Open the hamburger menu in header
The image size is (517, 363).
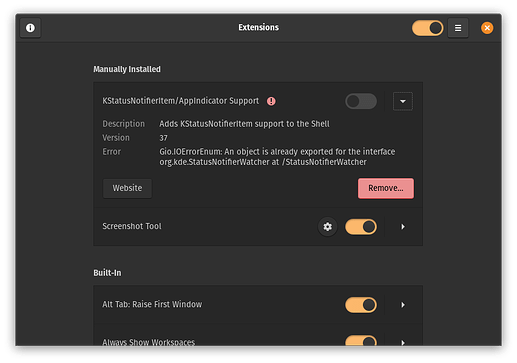tap(458, 28)
